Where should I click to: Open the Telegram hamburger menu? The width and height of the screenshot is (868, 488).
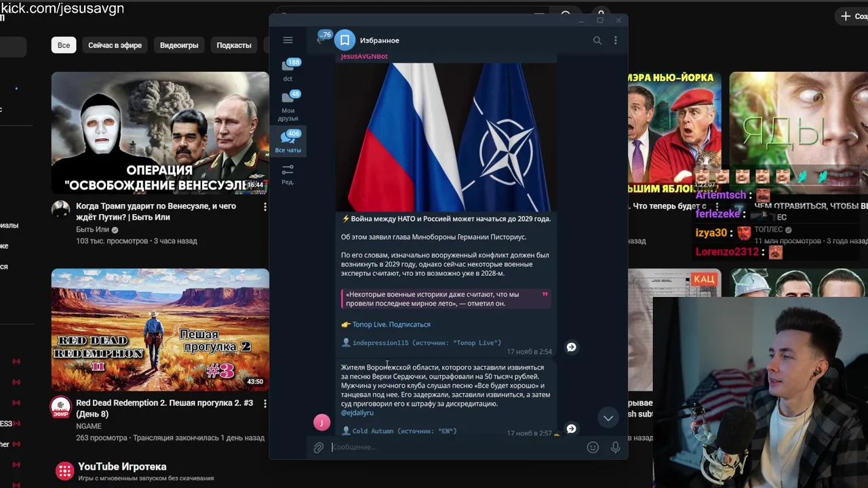pyautogui.click(x=288, y=41)
